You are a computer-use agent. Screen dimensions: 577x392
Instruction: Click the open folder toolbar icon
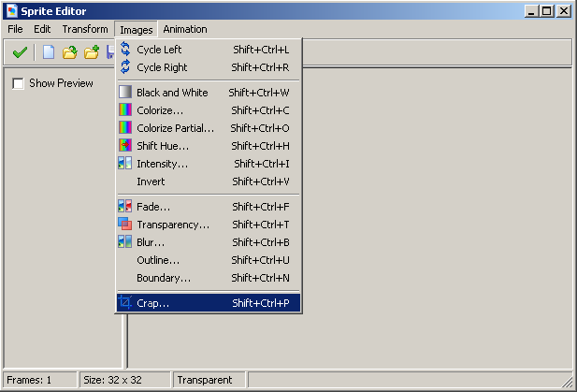tap(70, 52)
